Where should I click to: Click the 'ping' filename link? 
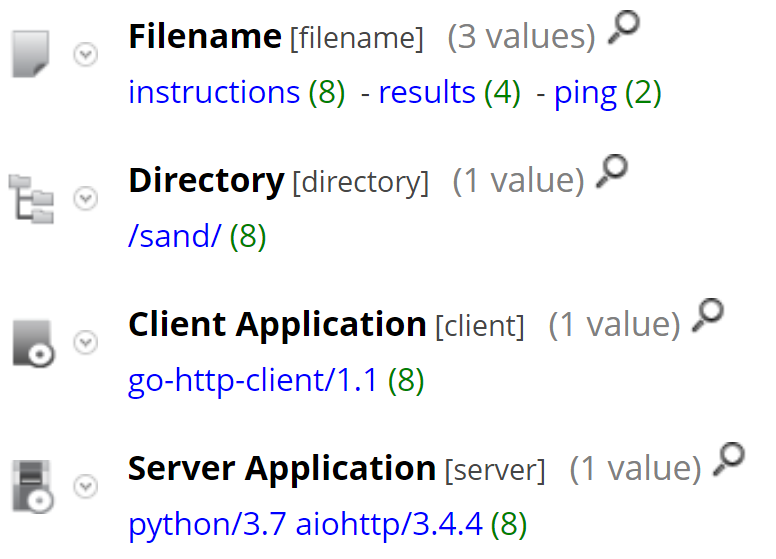(x=585, y=93)
